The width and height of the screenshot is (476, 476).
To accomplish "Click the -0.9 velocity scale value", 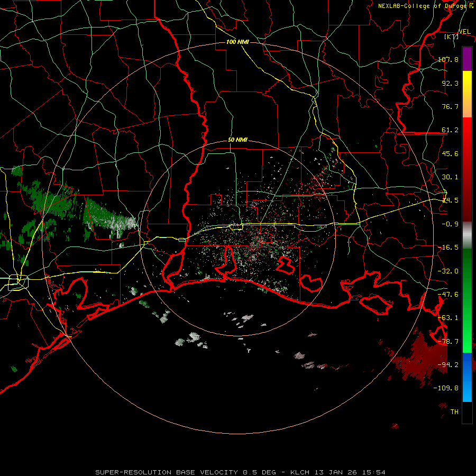I will click(450, 224).
